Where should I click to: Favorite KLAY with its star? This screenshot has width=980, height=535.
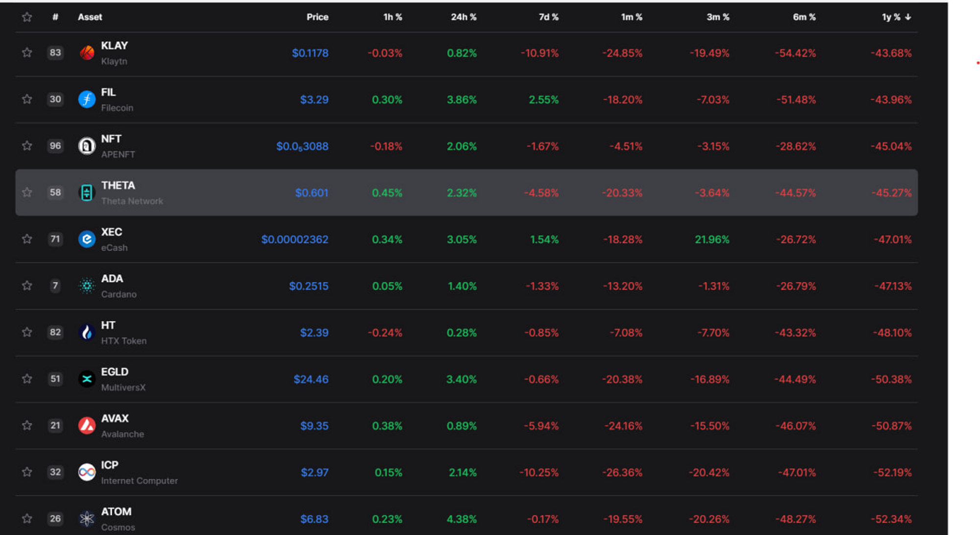tap(27, 52)
